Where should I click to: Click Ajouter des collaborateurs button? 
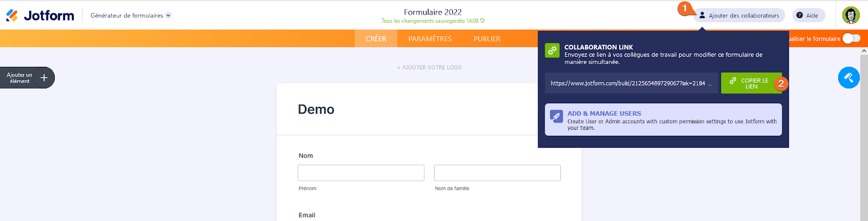click(739, 15)
